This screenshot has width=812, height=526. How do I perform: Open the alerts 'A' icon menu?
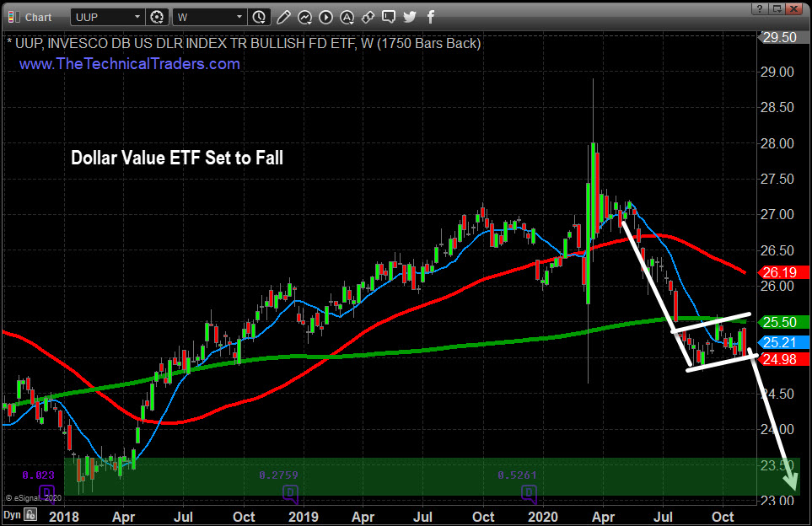pyautogui.click(x=347, y=17)
